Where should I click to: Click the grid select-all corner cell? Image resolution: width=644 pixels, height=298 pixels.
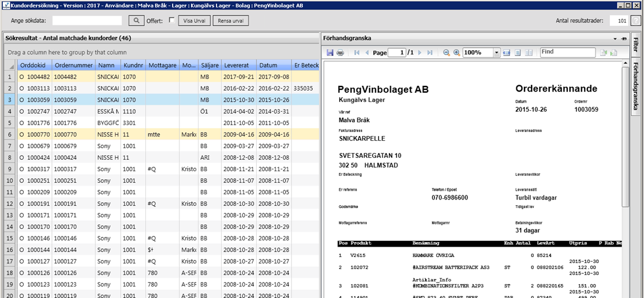10,65
